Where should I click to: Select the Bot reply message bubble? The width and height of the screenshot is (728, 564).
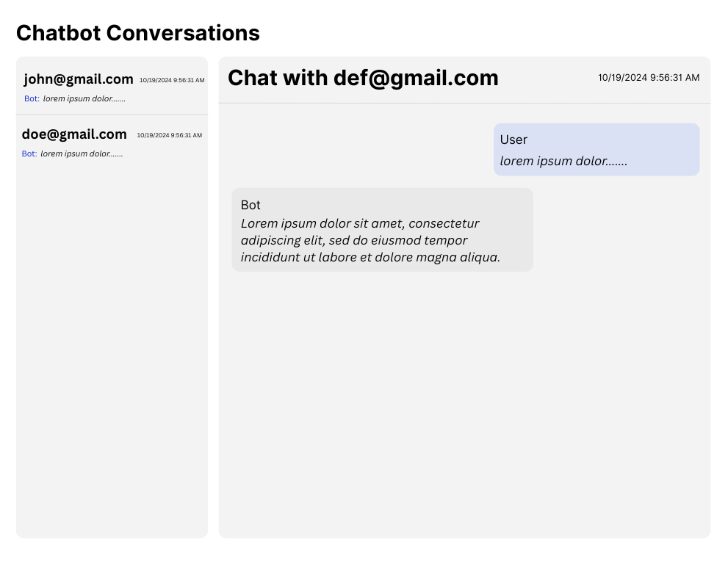coord(383,230)
